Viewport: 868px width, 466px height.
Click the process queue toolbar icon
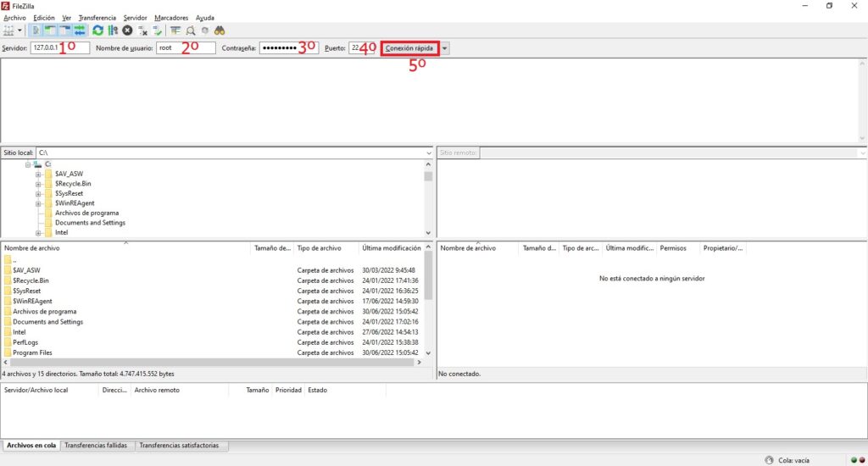[x=113, y=31]
